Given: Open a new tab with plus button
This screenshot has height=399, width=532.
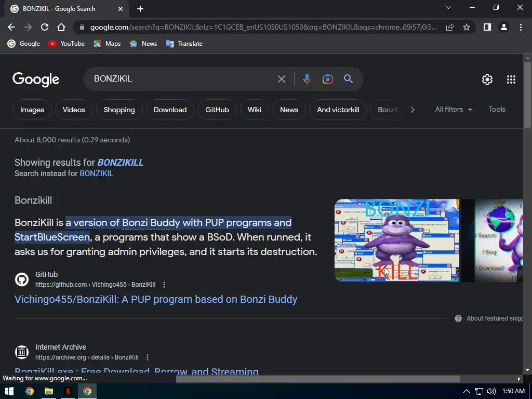Looking at the screenshot, I should [x=140, y=9].
